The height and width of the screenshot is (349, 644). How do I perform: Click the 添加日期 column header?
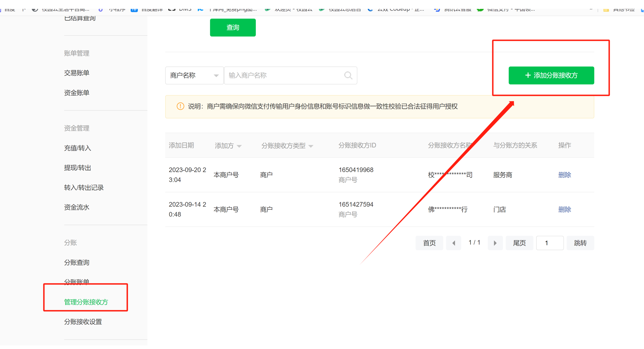click(x=181, y=145)
